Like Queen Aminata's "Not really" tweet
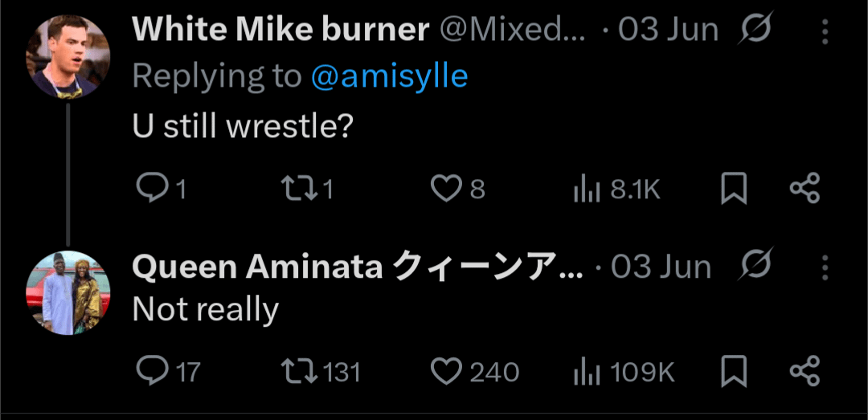This screenshot has width=868, height=420. click(446, 372)
